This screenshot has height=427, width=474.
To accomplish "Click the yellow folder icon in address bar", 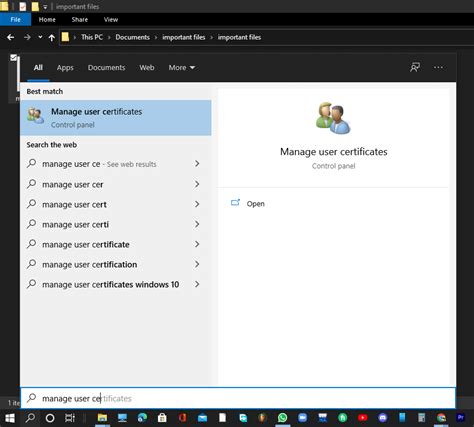I will click(x=65, y=37).
